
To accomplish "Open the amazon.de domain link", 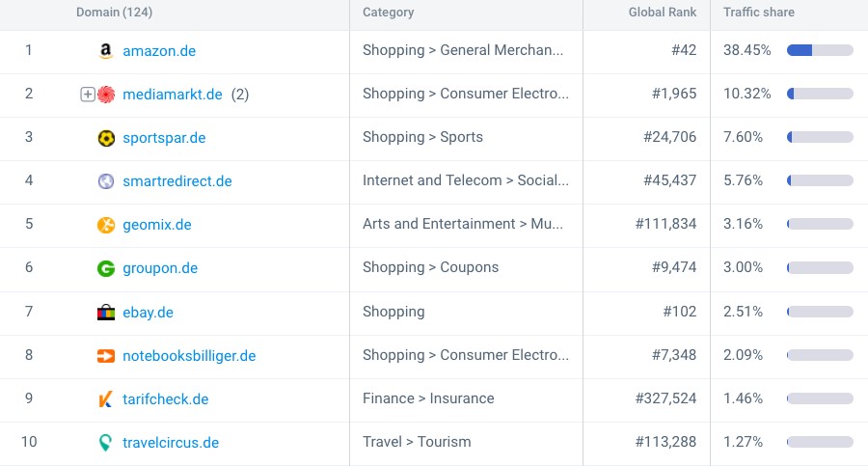I will [159, 51].
